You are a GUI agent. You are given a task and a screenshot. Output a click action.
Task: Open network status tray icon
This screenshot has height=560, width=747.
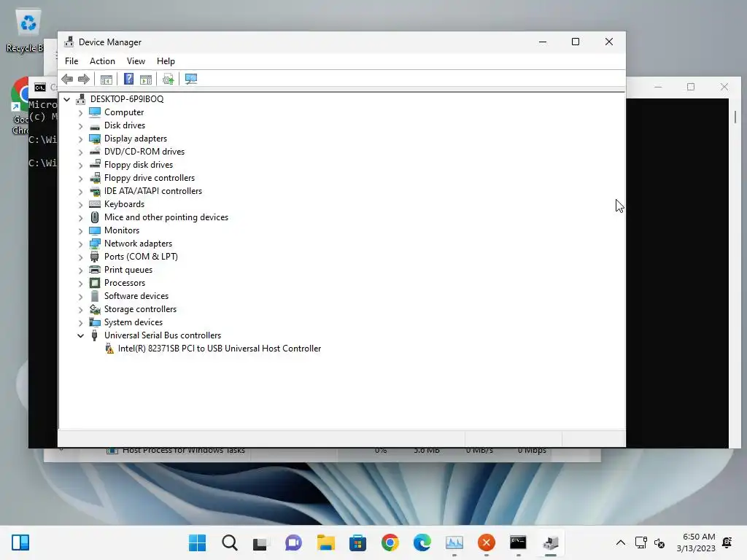(x=640, y=542)
